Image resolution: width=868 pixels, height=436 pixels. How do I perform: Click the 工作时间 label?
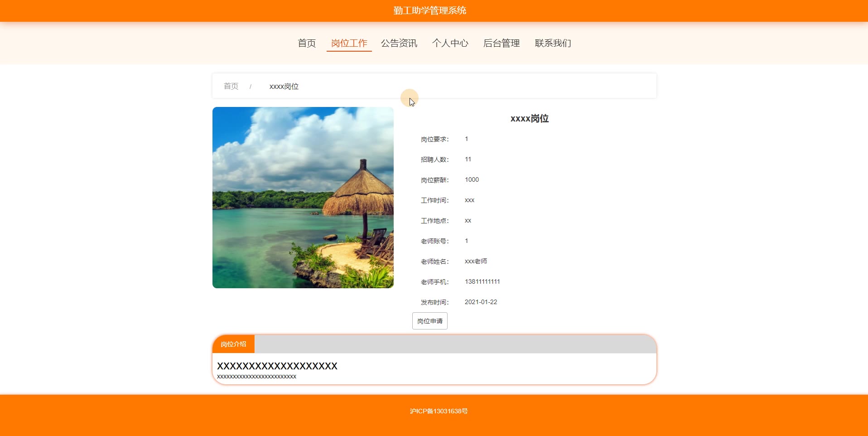(x=435, y=200)
